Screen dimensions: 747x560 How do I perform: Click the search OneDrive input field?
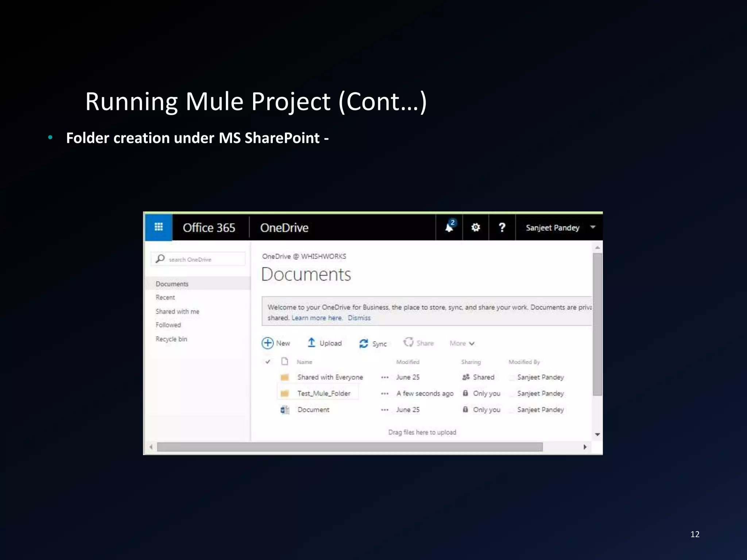click(198, 259)
